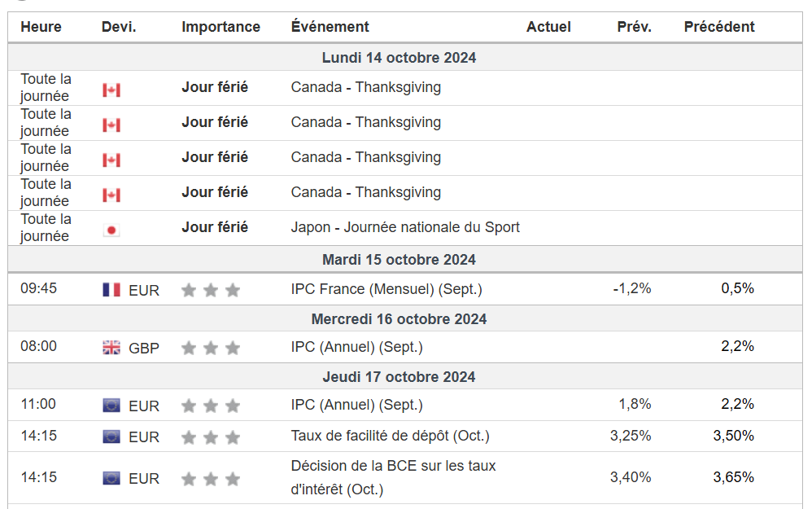Click the Mardi 15 octobre 2024 date header
The height and width of the screenshot is (509, 812).
coord(399,260)
